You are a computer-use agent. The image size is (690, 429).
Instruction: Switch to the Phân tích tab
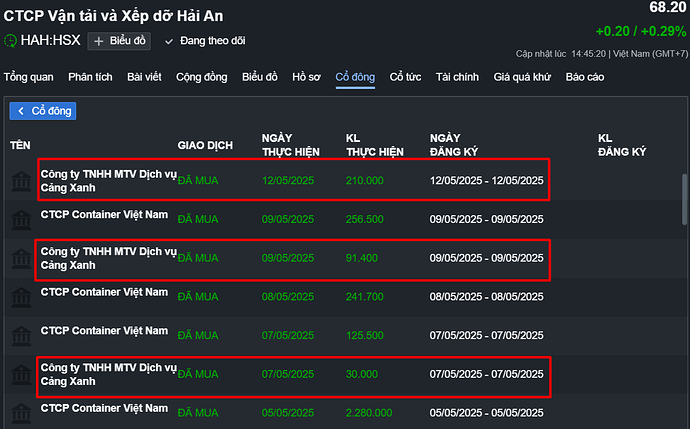point(90,77)
